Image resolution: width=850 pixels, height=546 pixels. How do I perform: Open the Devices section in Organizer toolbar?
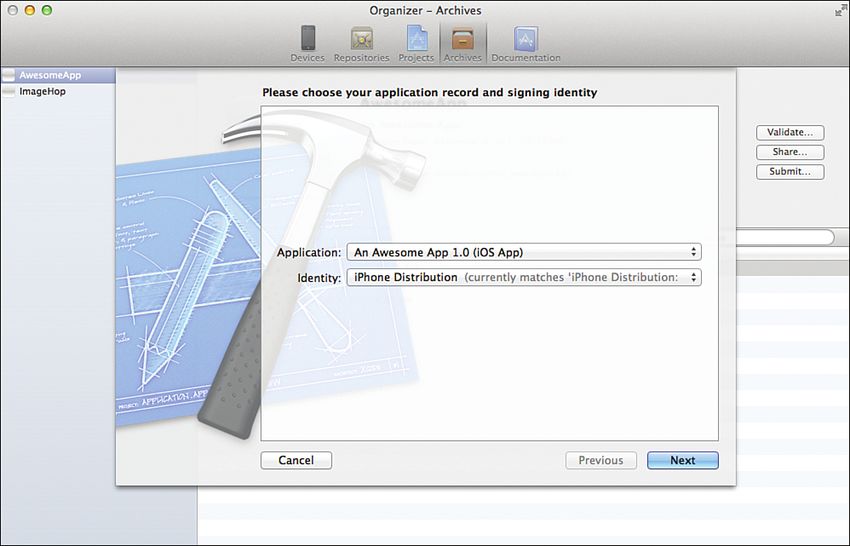click(307, 44)
